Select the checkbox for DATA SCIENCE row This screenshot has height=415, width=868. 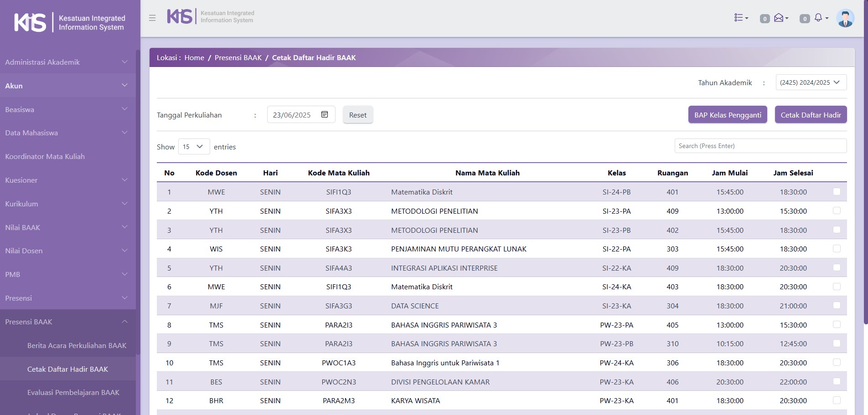coord(837,306)
